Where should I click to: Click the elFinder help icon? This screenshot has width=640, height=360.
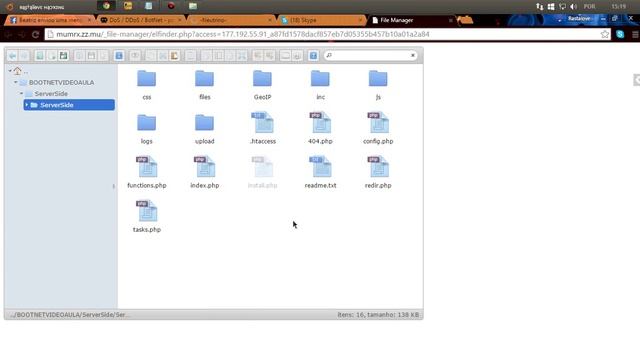click(x=313, y=56)
